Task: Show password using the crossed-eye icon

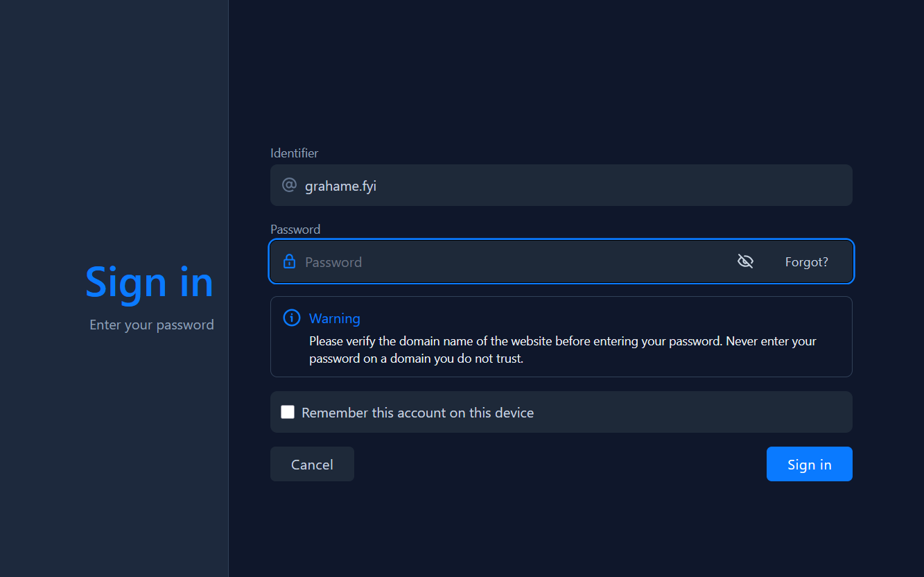Action: click(745, 261)
